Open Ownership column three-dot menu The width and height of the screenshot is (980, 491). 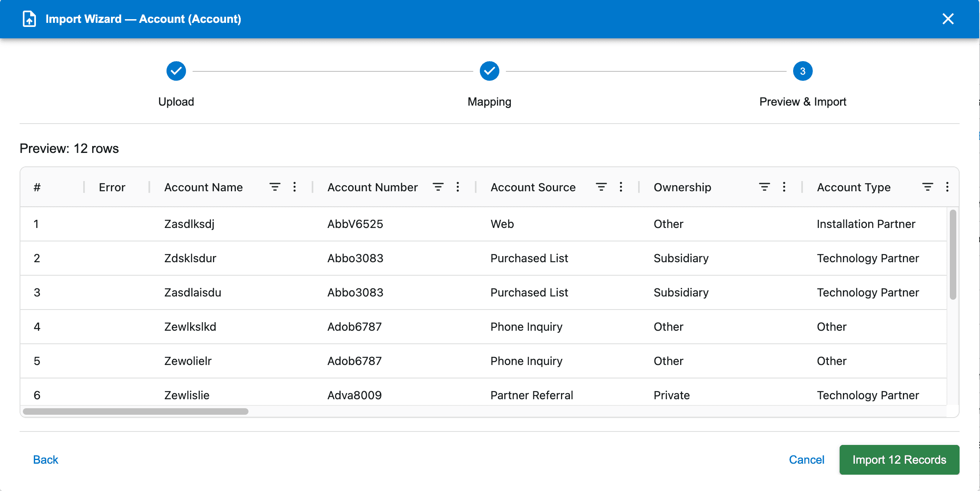784,187
